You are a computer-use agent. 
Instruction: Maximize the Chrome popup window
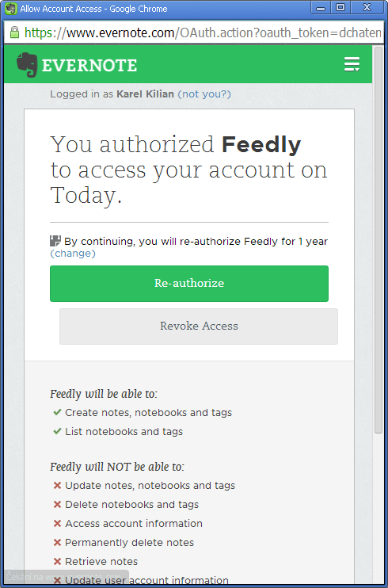(x=340, y=7)
